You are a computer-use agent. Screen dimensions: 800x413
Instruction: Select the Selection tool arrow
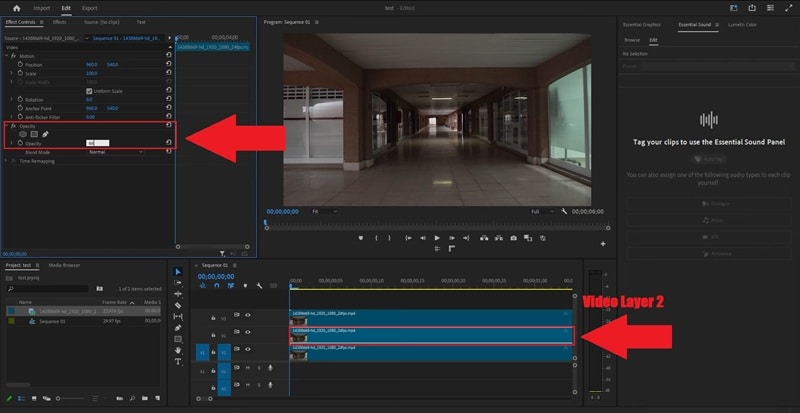pos(178,272)
